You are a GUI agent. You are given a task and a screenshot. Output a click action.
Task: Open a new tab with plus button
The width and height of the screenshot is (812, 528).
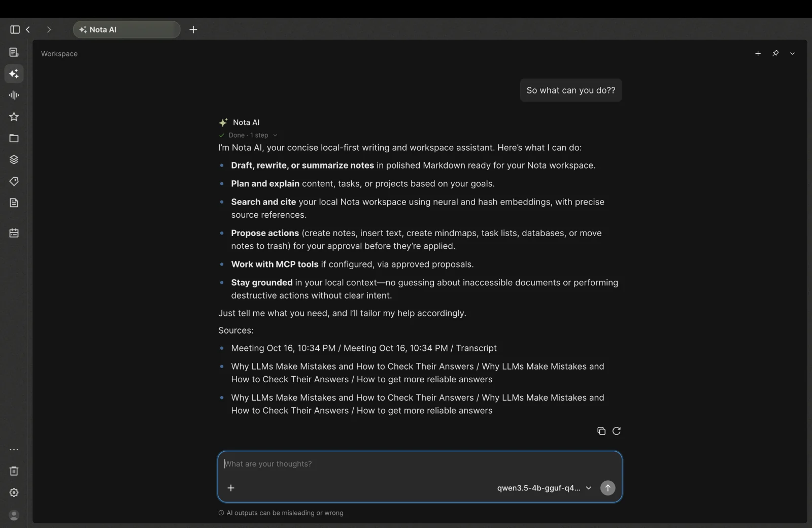pyautogui.click(x=193, y=29)
